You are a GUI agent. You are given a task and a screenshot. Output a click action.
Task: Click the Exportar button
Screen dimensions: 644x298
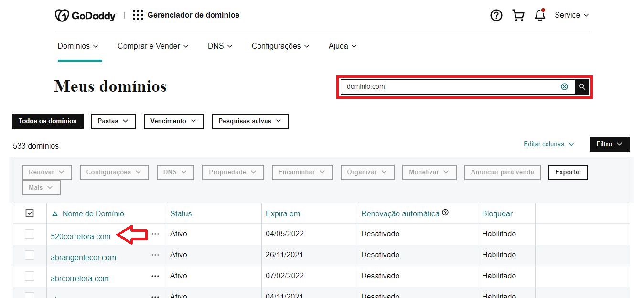coord(568,172)
